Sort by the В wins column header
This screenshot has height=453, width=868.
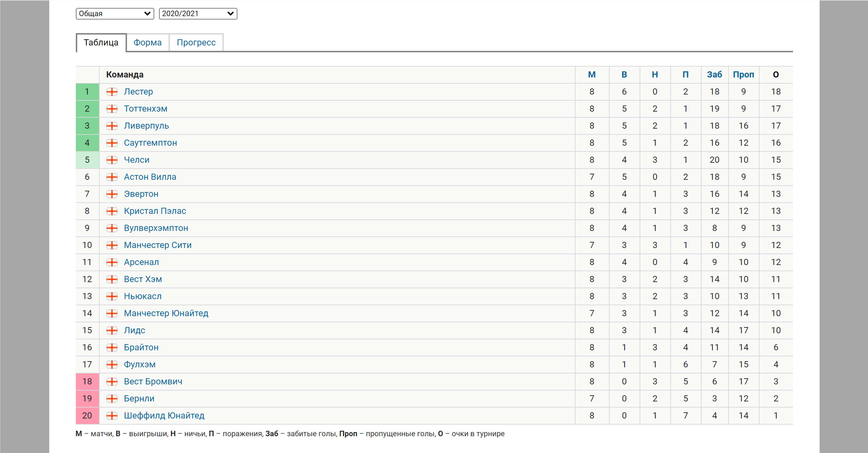coord(624,75)
